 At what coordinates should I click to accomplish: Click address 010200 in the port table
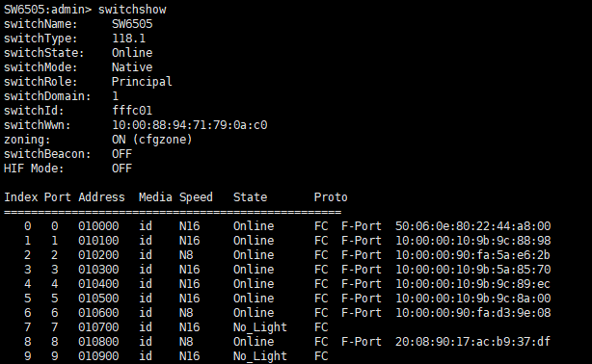coord(98,255)
